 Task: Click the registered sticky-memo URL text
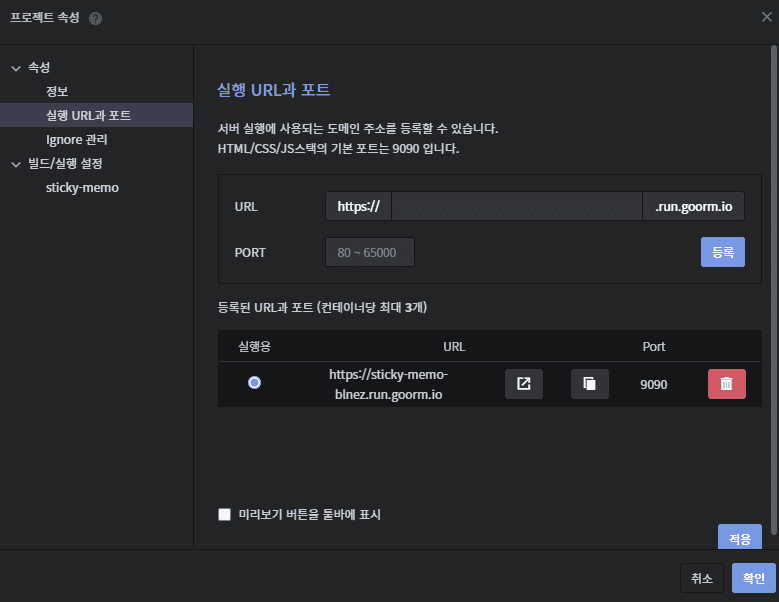(x=388, y=384)
